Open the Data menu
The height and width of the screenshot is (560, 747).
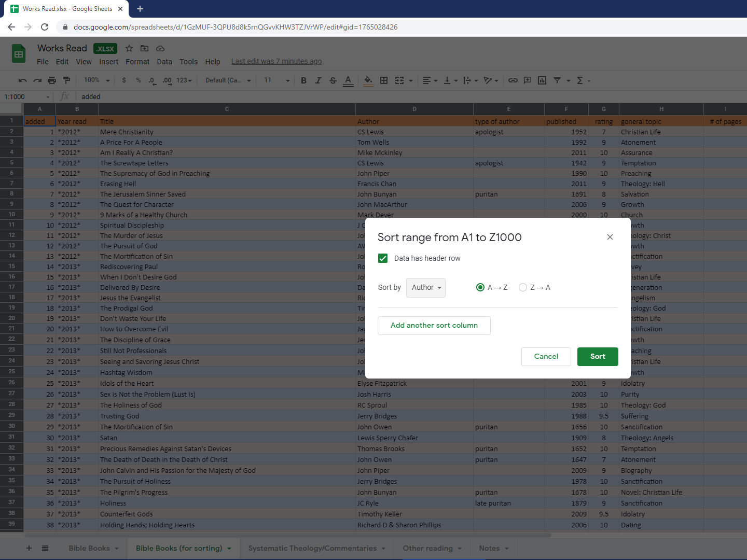164,62
